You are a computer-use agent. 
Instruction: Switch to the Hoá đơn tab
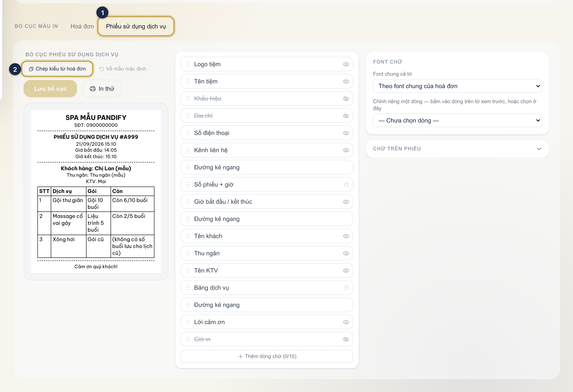tap(82, 26)
